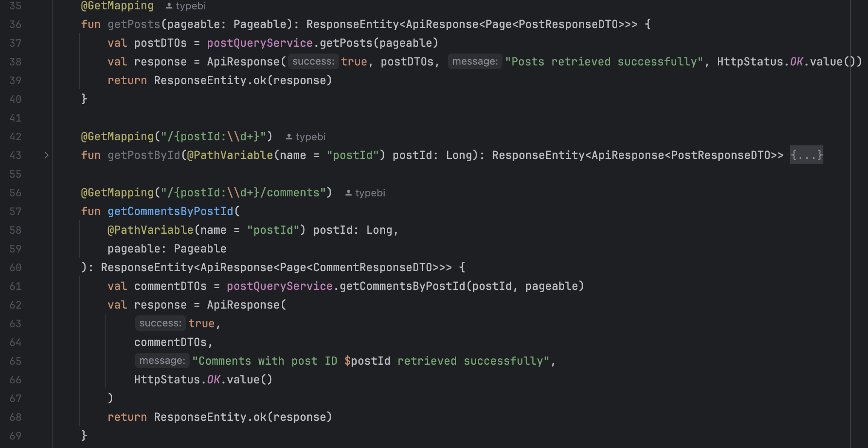Click the success: inlay hint on line 38
This screenshot has width=868, height=448.
pos(313,61)
